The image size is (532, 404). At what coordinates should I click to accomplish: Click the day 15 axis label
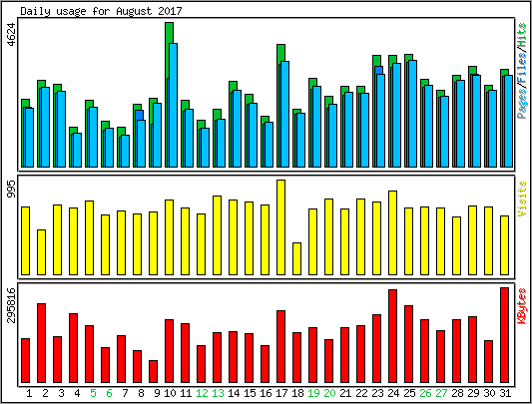(250, 393)
